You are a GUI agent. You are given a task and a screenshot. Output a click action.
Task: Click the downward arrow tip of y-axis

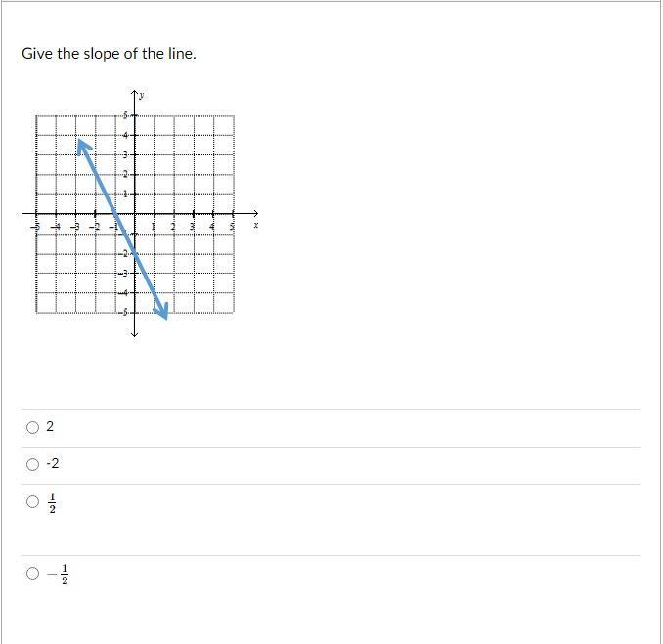(135, 334)
